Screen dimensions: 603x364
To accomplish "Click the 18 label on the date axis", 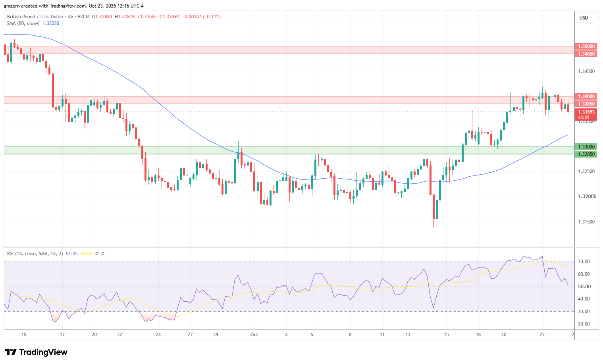I will 478,335.
